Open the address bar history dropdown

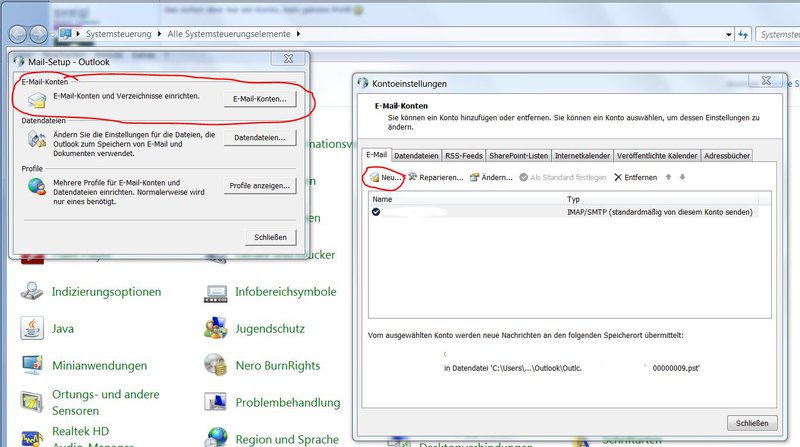pyautogui.click(x=729, y=34)
